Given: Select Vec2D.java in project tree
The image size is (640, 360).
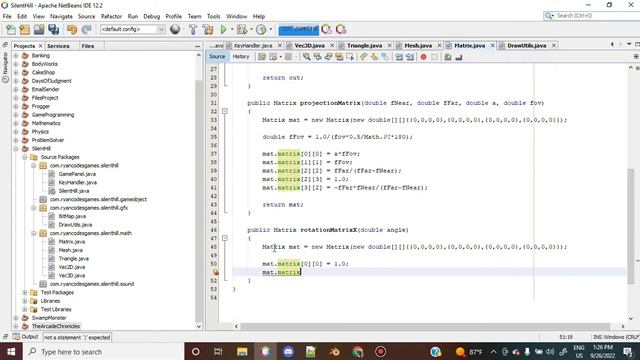Looking at the screenshot, I should pos(72,267).
